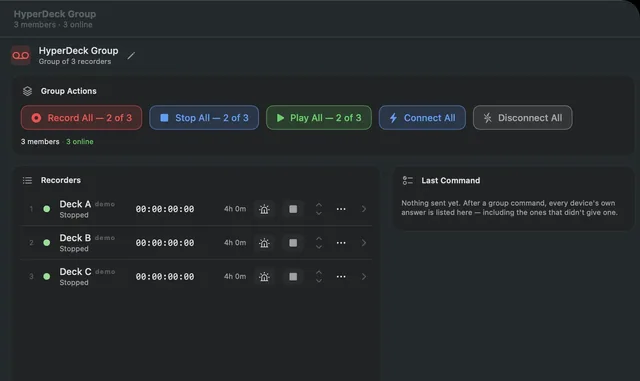Click the 'Nothing sent yet' message text
640x381 pixels.
click(509, 208)
